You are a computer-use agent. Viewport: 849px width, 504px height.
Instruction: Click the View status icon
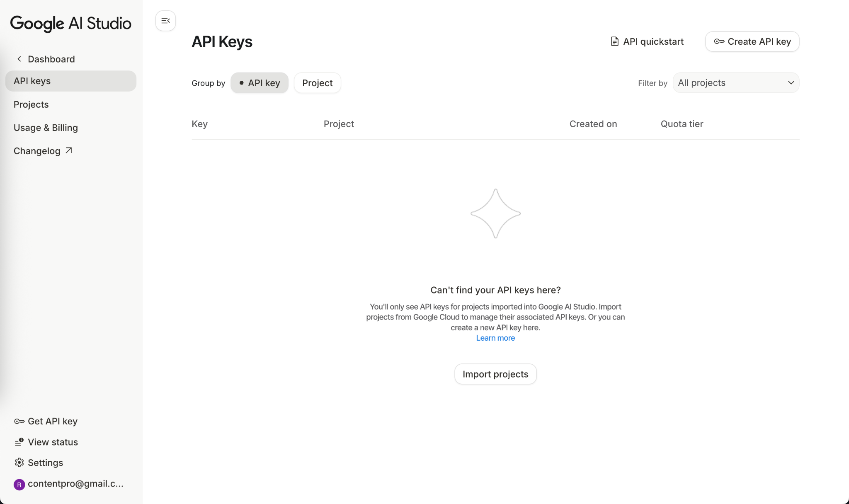tap(19, 442)
